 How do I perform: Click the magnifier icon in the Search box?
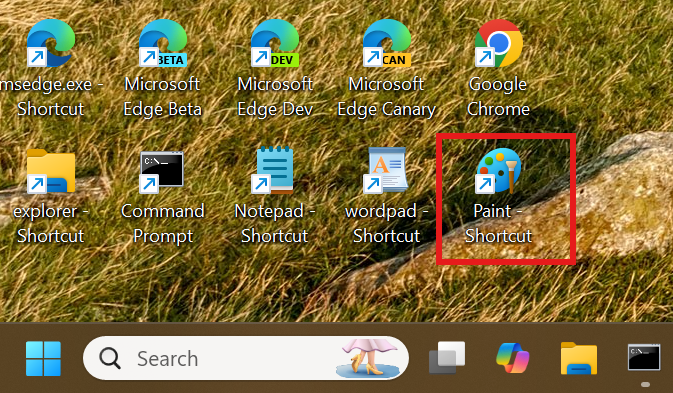click(110, 358)
